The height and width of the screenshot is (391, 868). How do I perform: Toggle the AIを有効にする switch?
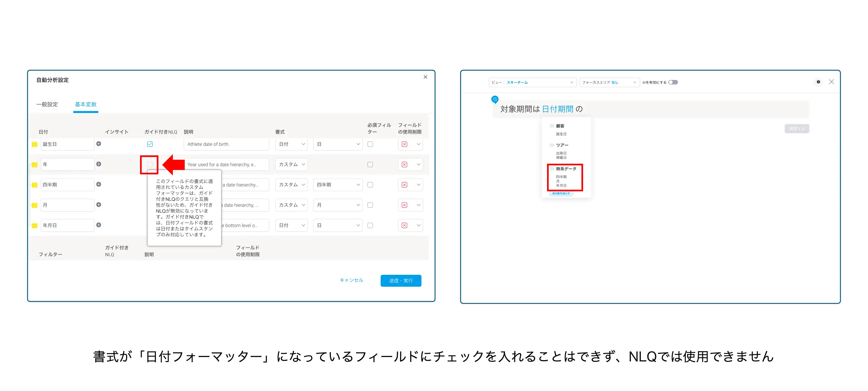point(673,82)
